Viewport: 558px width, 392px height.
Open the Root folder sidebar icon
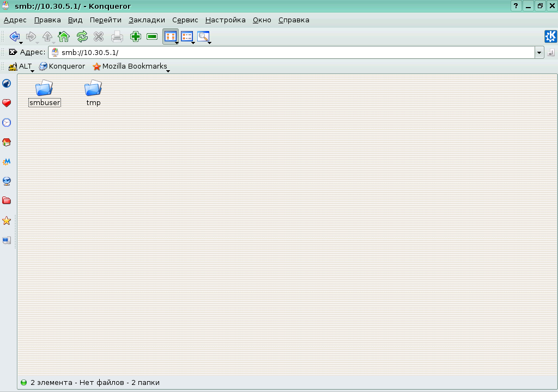pyautogui.click(x=6, y=200)
